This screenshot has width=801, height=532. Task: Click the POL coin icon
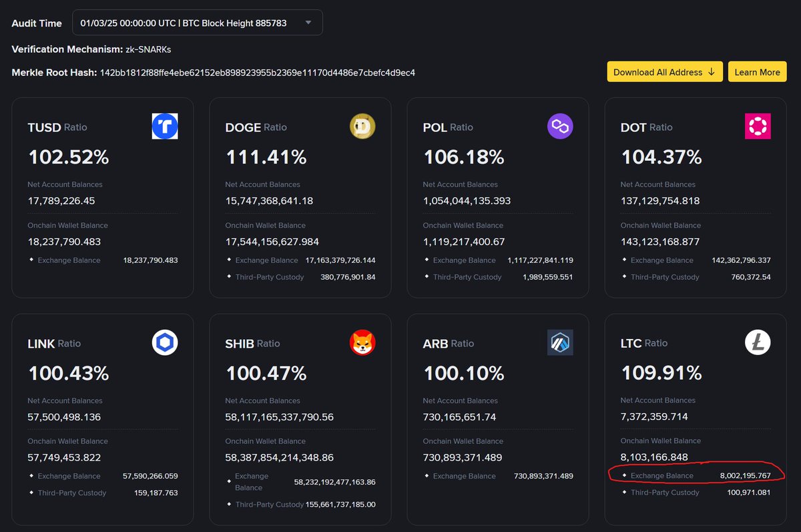tap(560, 126)
